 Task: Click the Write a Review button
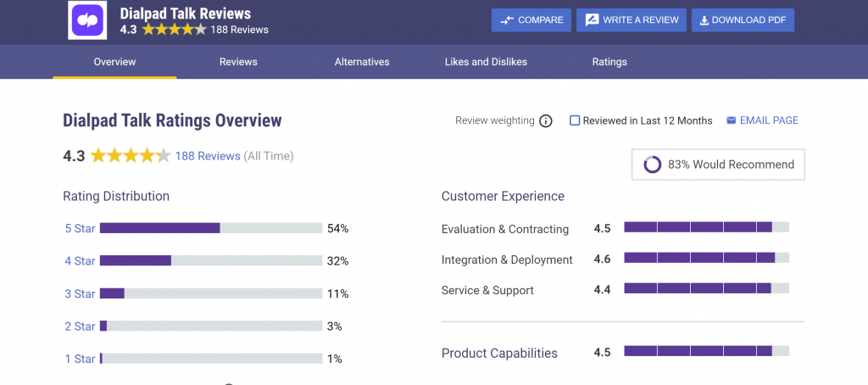(x=632, y=20)
